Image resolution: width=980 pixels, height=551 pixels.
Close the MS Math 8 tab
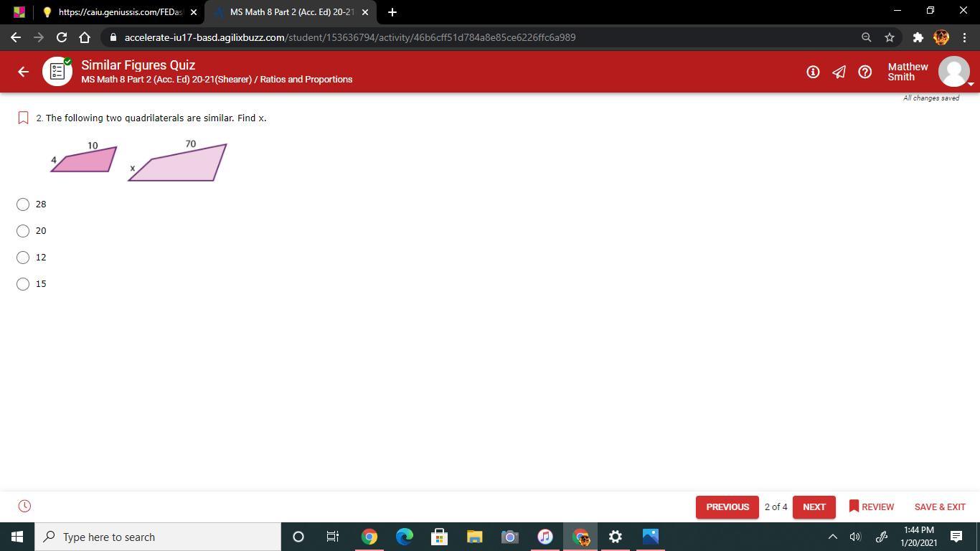(364, 12)
